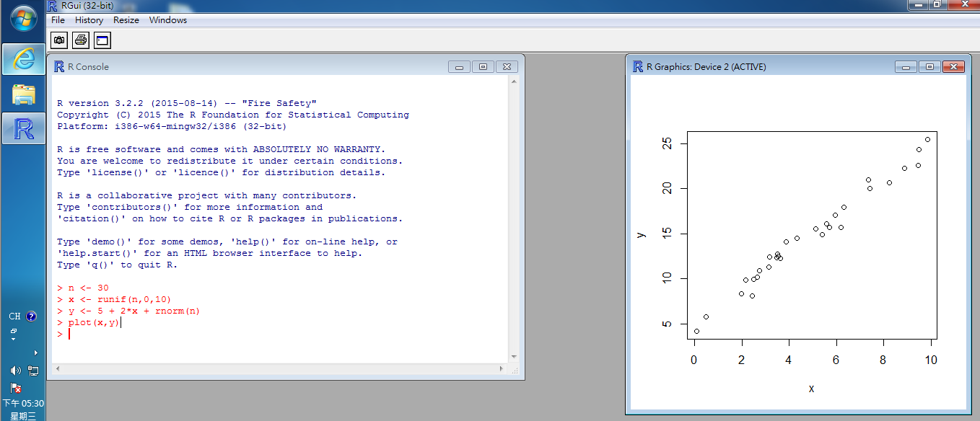Click the 'ABSOLUTELY NO WARRANTY' line

pyautogui.click(x=222, y=149)
